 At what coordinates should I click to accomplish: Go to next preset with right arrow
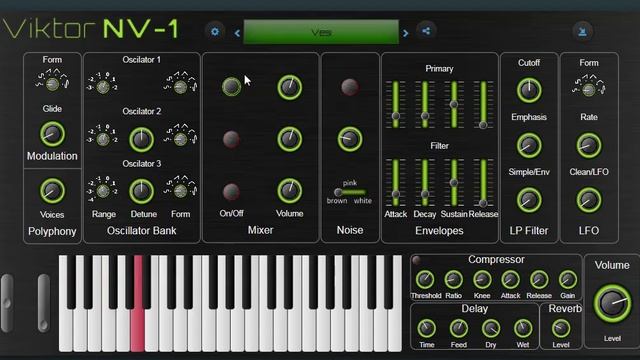(405, 33)
